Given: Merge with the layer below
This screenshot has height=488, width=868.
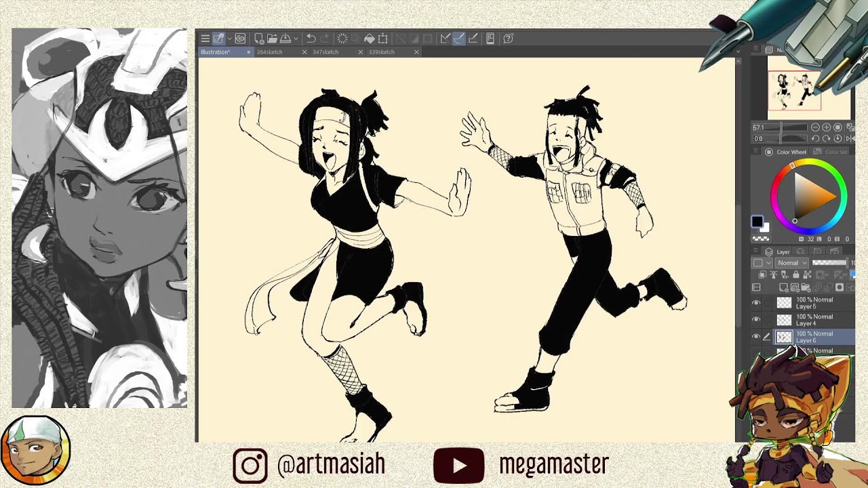Looking at the screenshot, I should pyautogui.click(x=829, y=287).
